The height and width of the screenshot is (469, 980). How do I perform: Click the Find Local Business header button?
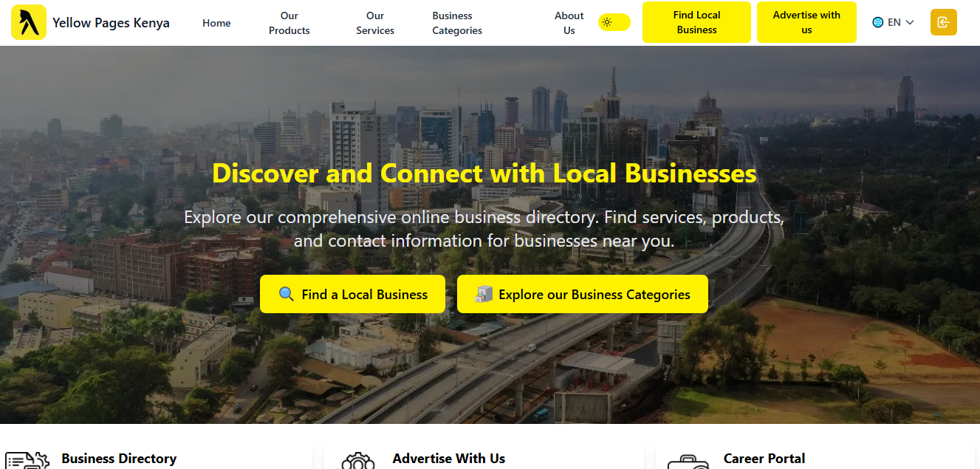coord(696,22)
